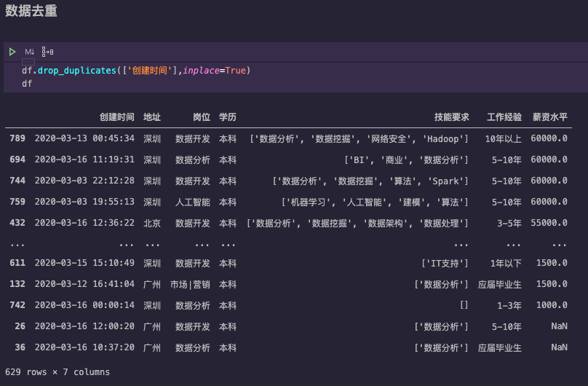This screenshot has height=386, width=588.
Task: Click the 工作经验 column header
Action: tap(504, 117)
